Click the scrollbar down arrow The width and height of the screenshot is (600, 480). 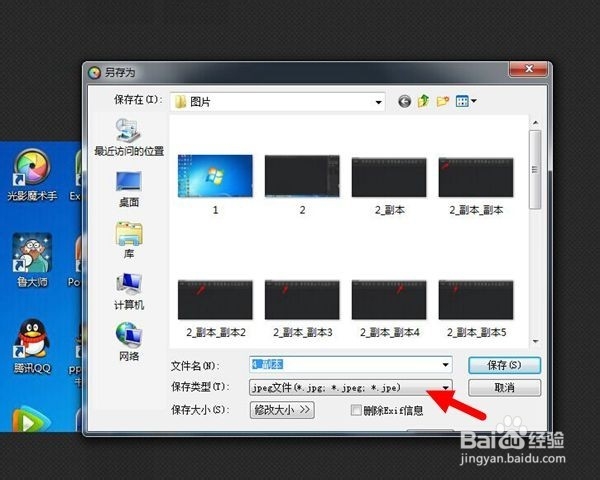pos(535,341)
